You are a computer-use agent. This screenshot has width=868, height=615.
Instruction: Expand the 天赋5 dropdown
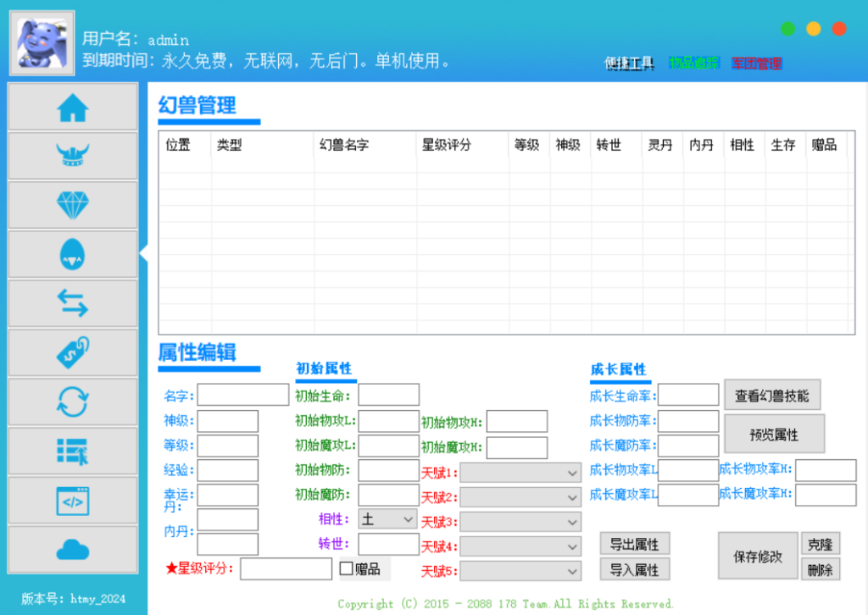520,571
